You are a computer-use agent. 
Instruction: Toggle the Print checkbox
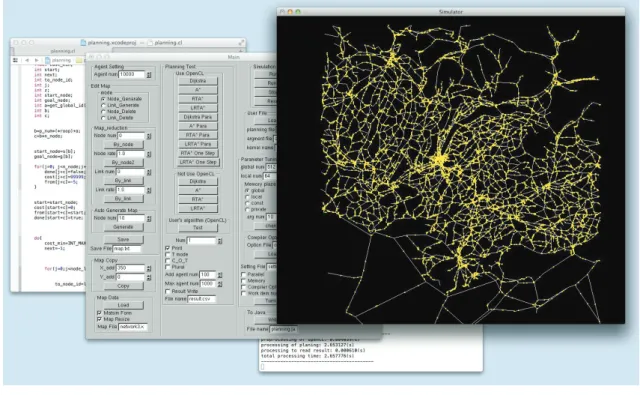tap(167, 248)
